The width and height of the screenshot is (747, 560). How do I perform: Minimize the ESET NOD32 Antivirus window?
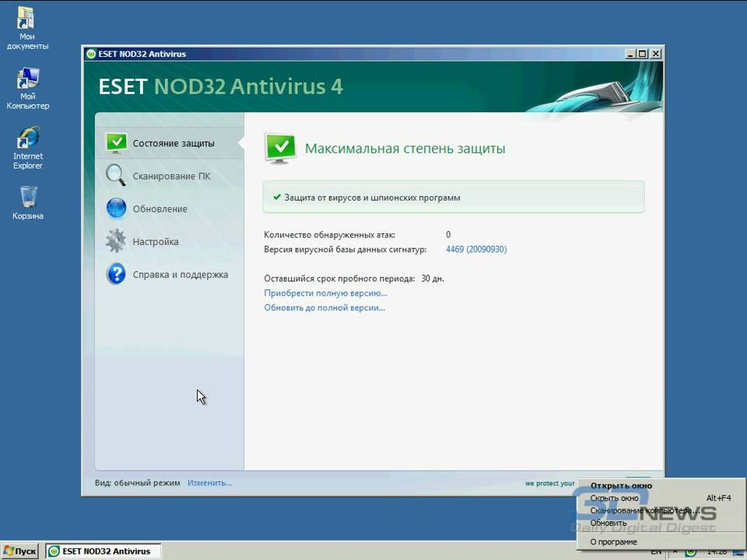(630, 54)
